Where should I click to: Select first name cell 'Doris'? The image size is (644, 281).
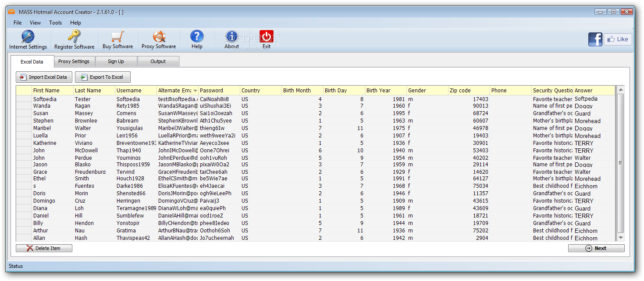pyautogui.click(x=53, y=193)
